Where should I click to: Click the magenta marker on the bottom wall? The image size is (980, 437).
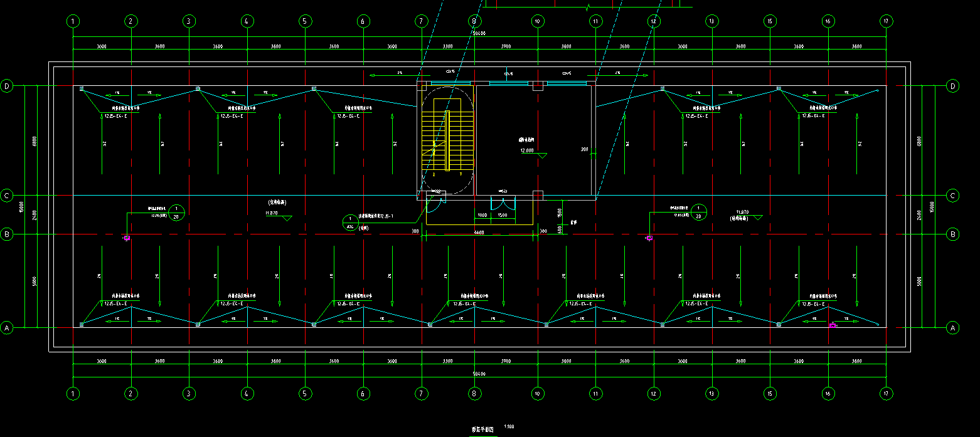(832, 325)
